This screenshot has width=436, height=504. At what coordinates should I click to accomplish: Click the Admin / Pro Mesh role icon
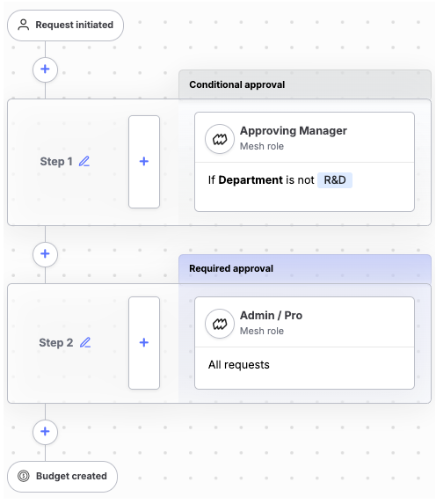[220, 324]
